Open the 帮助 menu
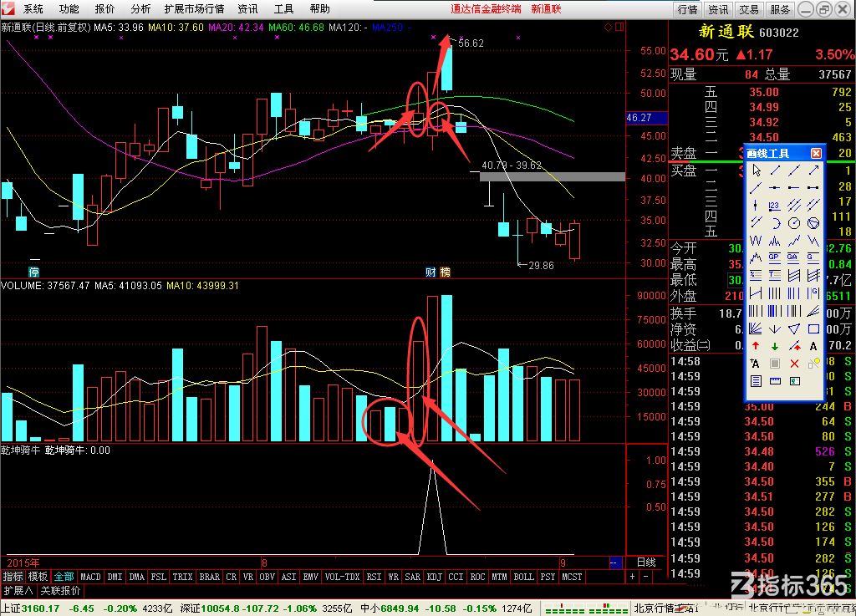The image size is (856, 616). pos(320,8)
